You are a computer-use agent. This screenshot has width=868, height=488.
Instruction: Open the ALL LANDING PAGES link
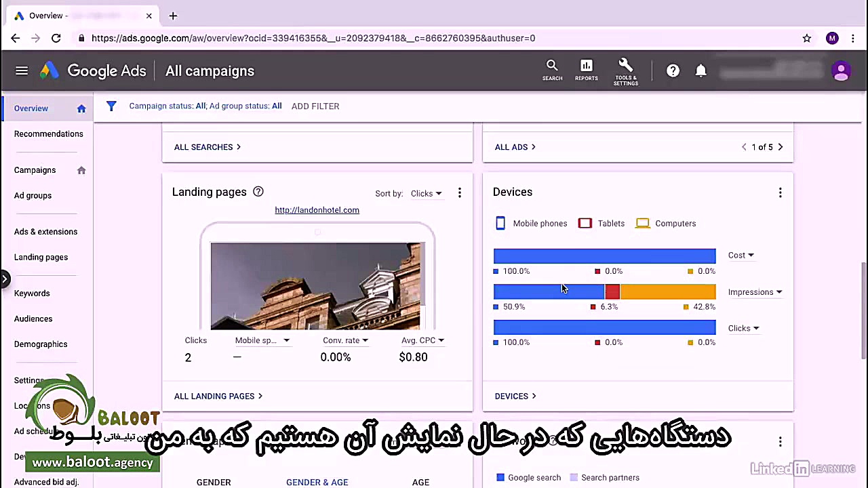coord(218,396)
